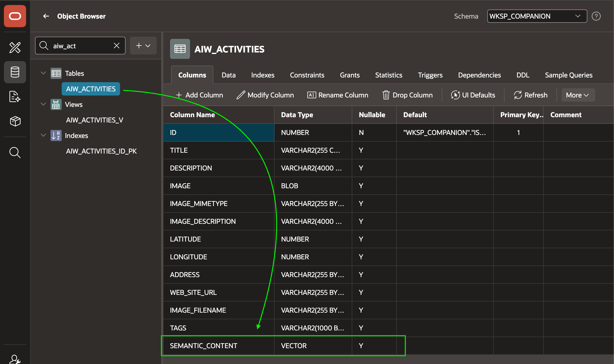This screenshot has height=364, width=614.
Task: Switch to the Data tab
Action: click(x=229, y=75)
